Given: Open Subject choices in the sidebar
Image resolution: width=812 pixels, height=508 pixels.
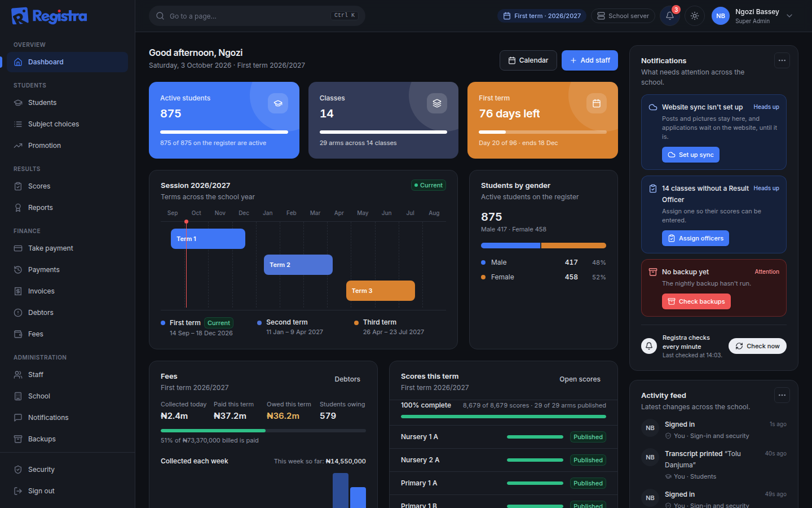Looking at the screenshot, I should [67, 124].
